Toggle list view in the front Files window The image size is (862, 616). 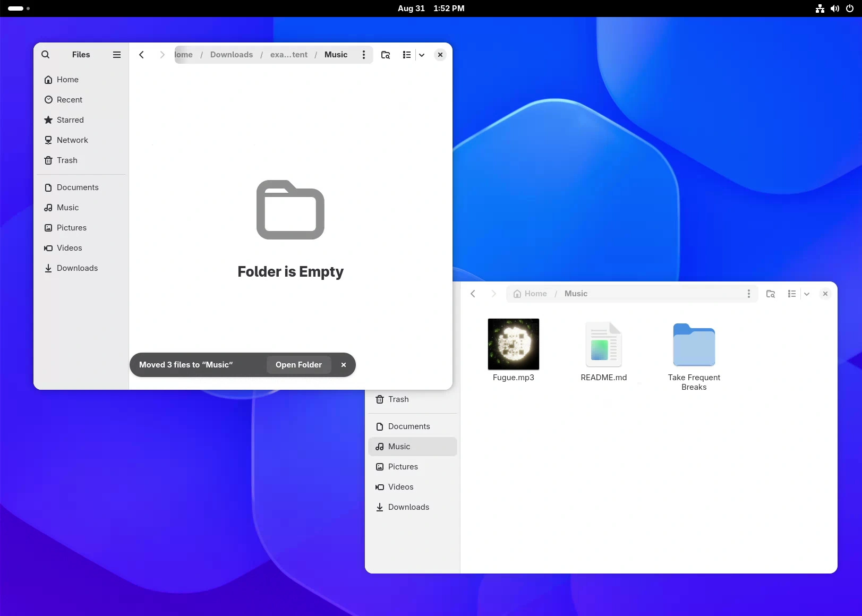point(407,55)
